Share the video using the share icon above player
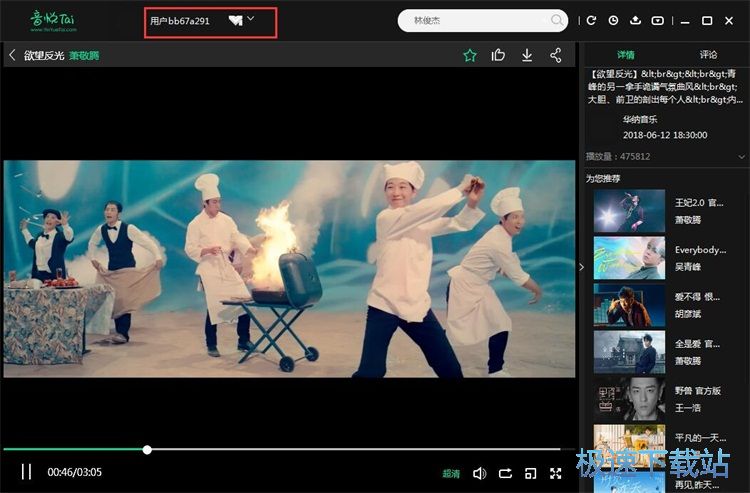Image resolution: width=750 pixels, height=493 pixels. point(555,55)
